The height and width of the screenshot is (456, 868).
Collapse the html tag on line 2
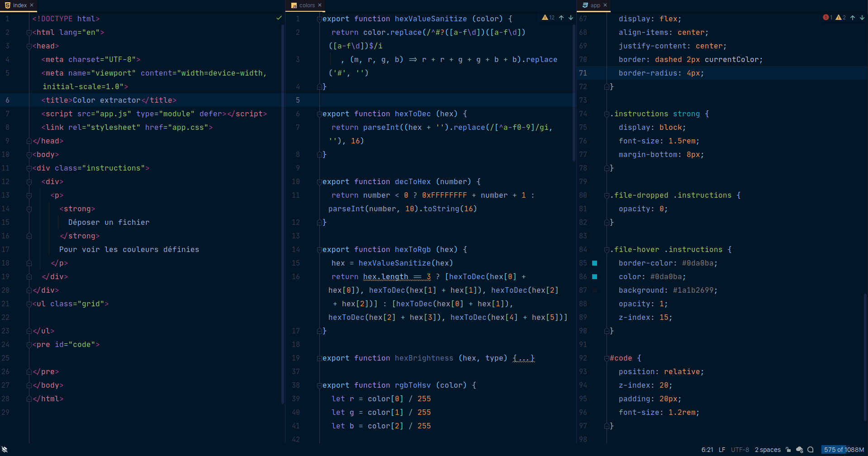(29, 33)
